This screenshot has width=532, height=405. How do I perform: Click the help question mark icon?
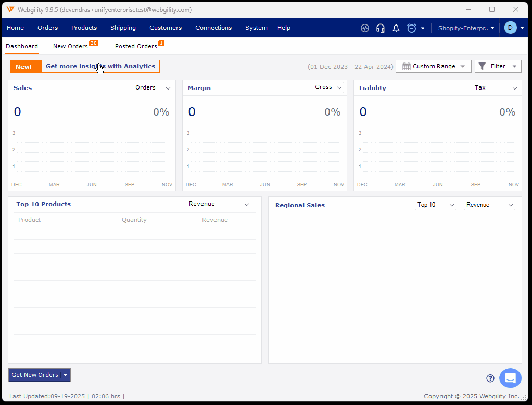coord(490,378)
